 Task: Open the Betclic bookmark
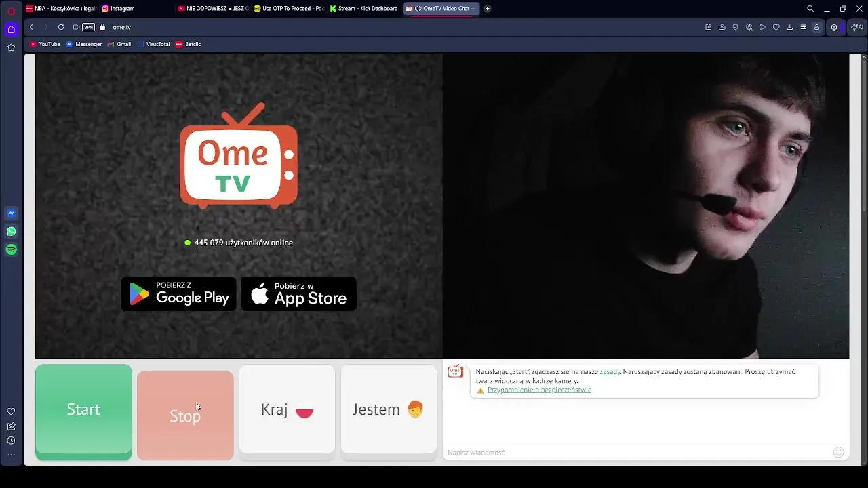click(x=189, y=44)
